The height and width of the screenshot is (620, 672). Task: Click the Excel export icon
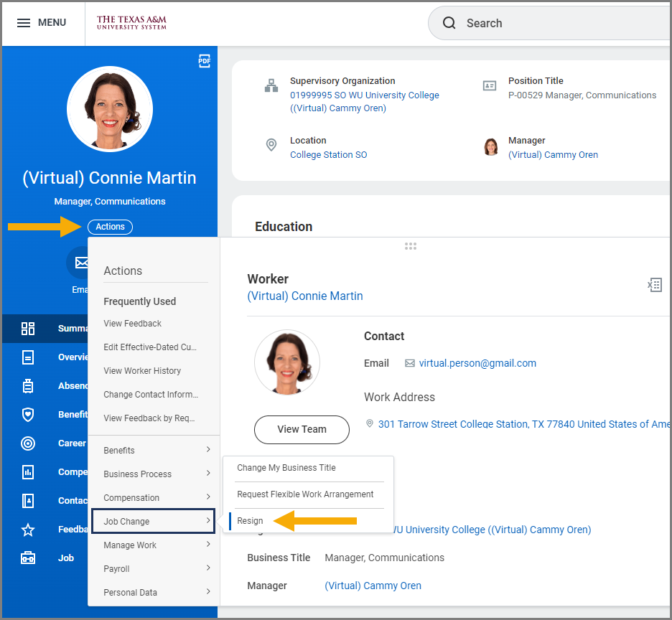coord(654,285)
